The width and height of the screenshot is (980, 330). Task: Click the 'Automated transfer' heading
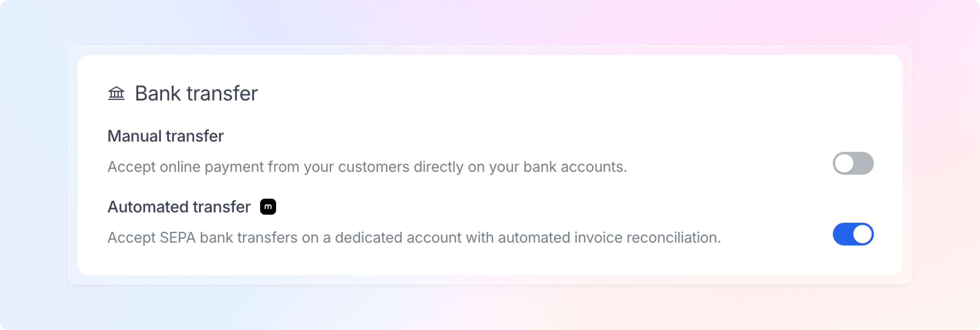tap(179, 207)
